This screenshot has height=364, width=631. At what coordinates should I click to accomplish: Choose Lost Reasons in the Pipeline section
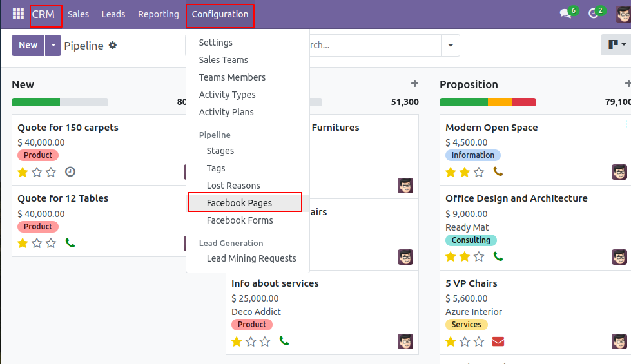(x=233, y=186)
